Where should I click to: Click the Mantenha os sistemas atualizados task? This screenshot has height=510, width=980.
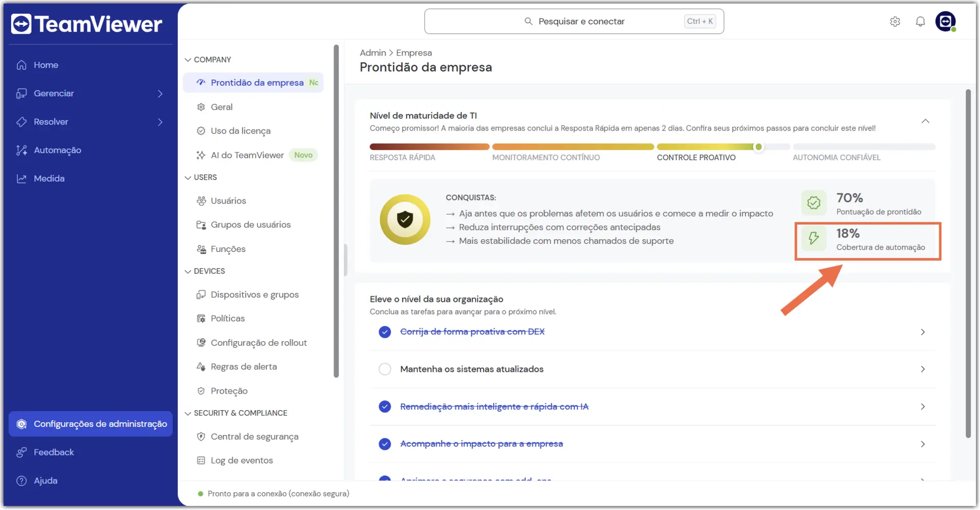click(x=652, y=369)
